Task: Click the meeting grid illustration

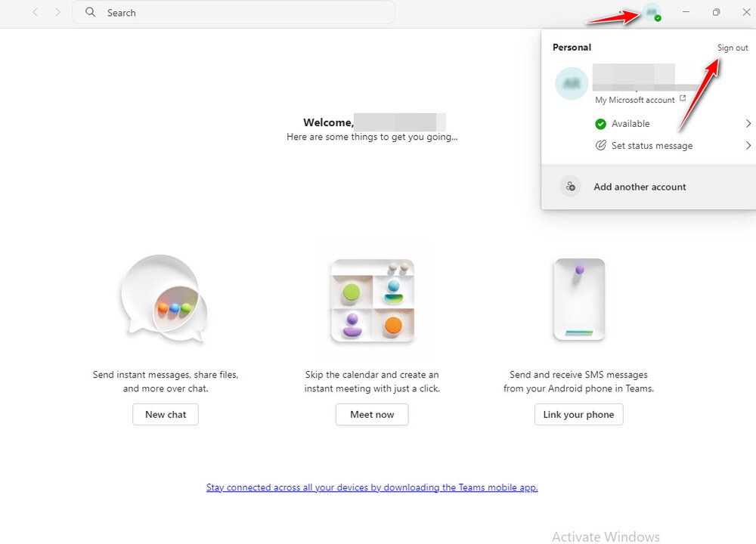Action: coord(372,301)
